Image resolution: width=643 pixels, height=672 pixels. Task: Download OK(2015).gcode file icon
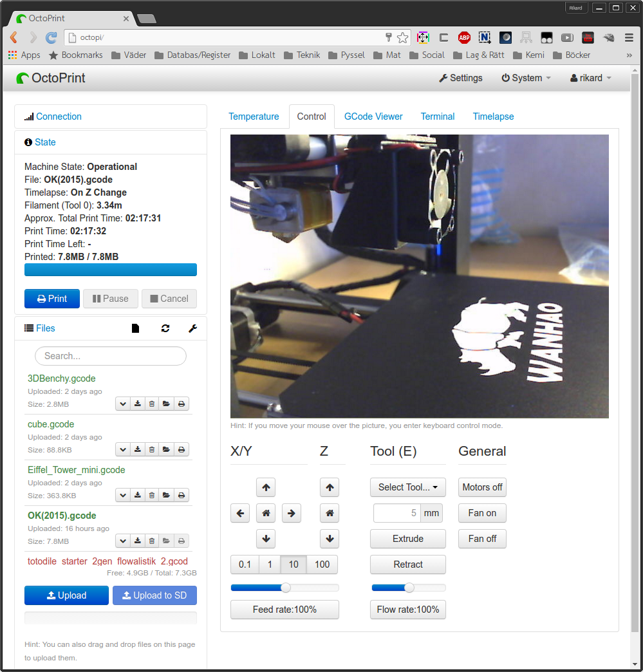(138, 541)
